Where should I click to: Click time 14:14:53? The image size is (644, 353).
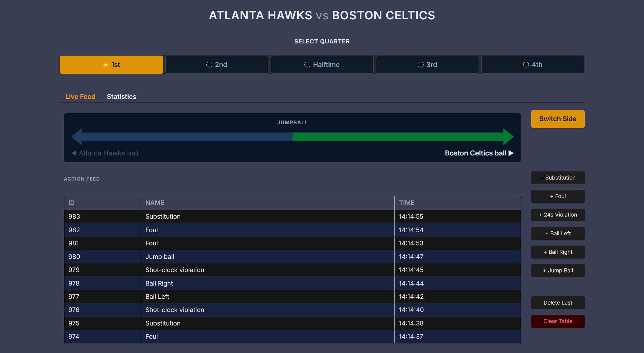411,243
